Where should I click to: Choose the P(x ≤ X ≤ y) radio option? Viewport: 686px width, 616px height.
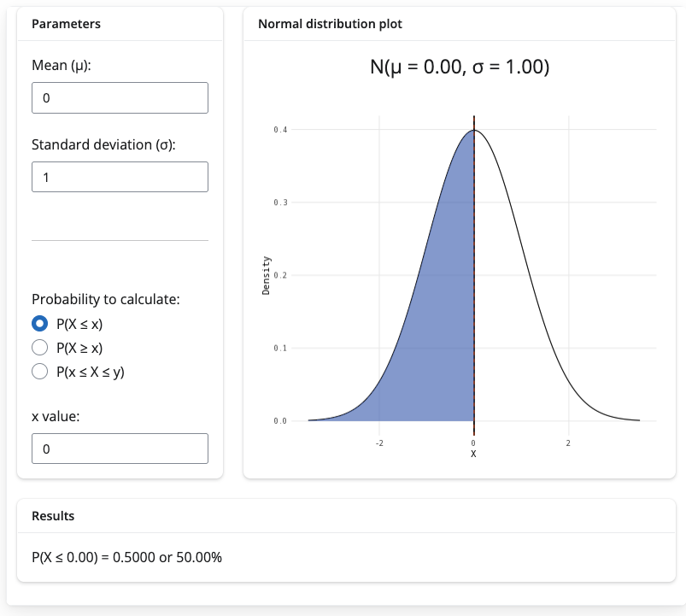[x=39, y=371]
